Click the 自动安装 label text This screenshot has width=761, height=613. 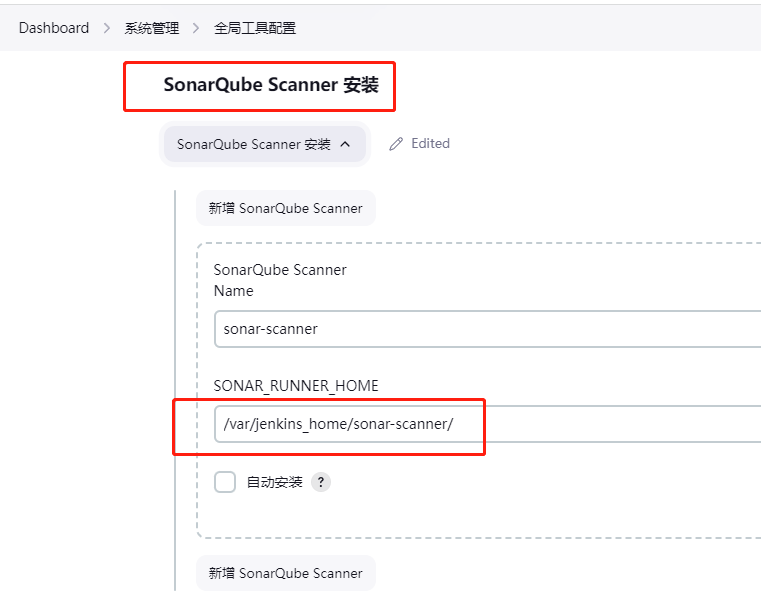coord(275,482)
